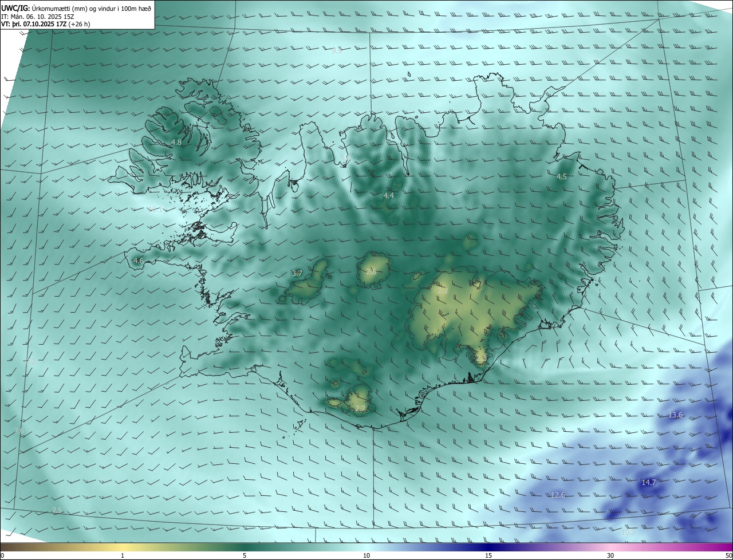Click the 1 tick on the color scale
This screenshot has width=733, height=560.
[x=123, y=555]
